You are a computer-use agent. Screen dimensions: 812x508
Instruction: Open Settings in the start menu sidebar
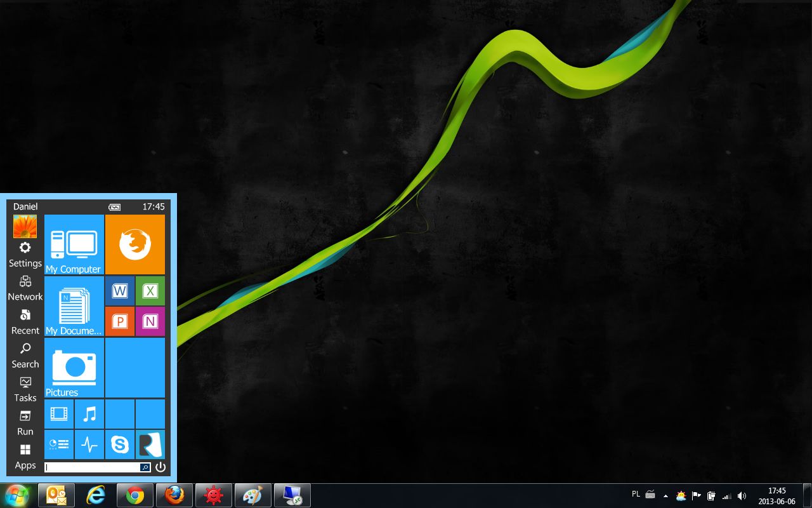pos(25,255)
